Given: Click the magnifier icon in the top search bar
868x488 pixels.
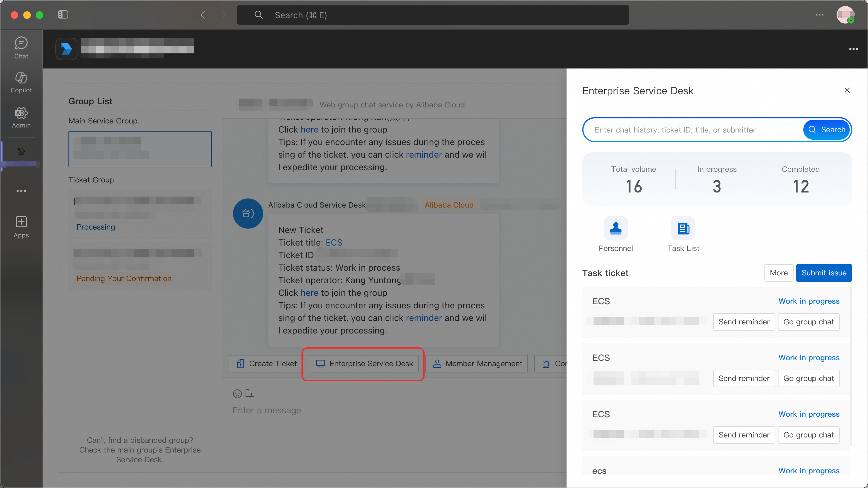Looking at the screenshot, I should click(258, 14).
